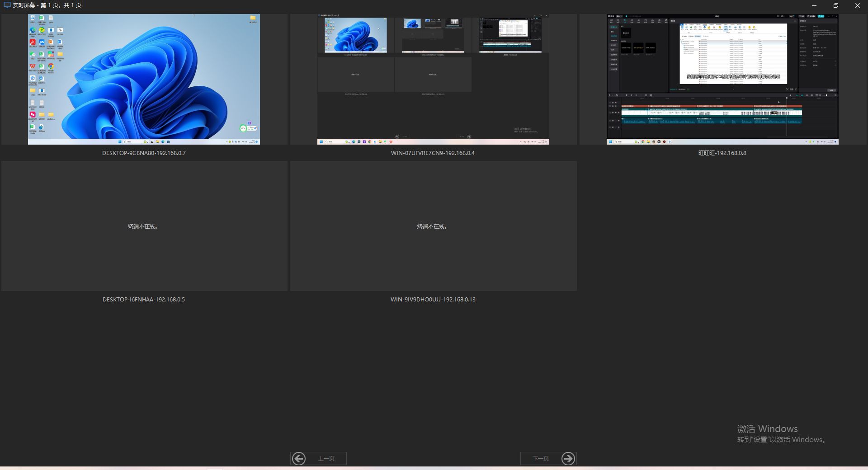Restore down the 实时屏幕 window
The width and height of the screenshot is (868, 470).
pos(836,5)
